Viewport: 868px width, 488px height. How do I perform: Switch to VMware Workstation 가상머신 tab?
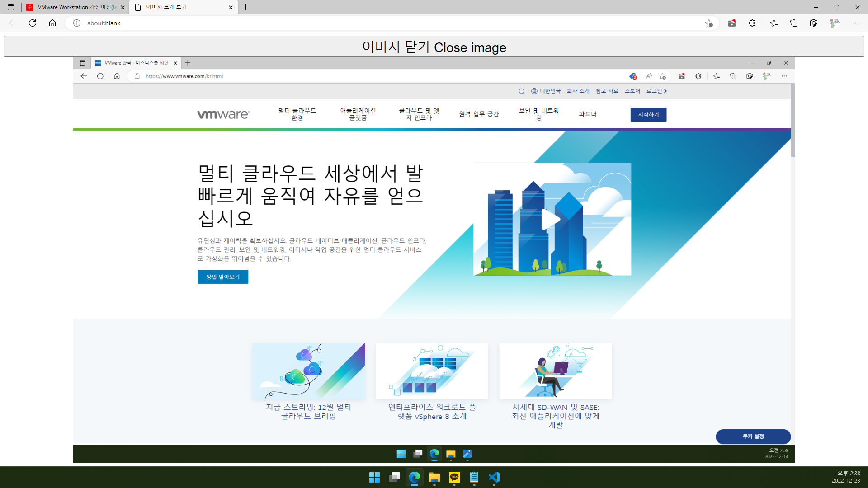coord(75,7)
